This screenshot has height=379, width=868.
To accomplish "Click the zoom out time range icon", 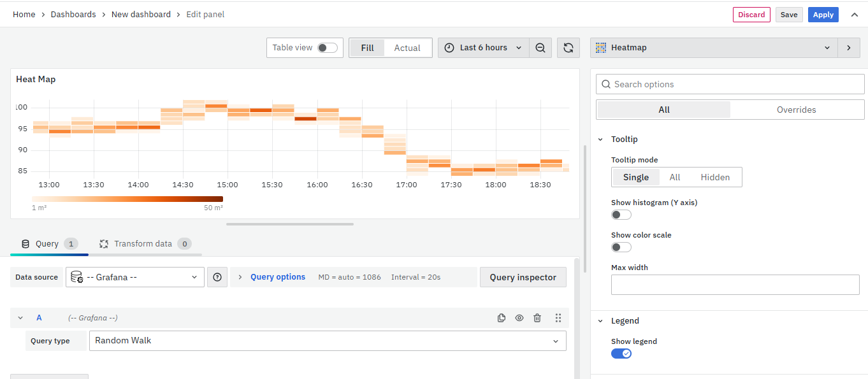I will tap(540, 48).
